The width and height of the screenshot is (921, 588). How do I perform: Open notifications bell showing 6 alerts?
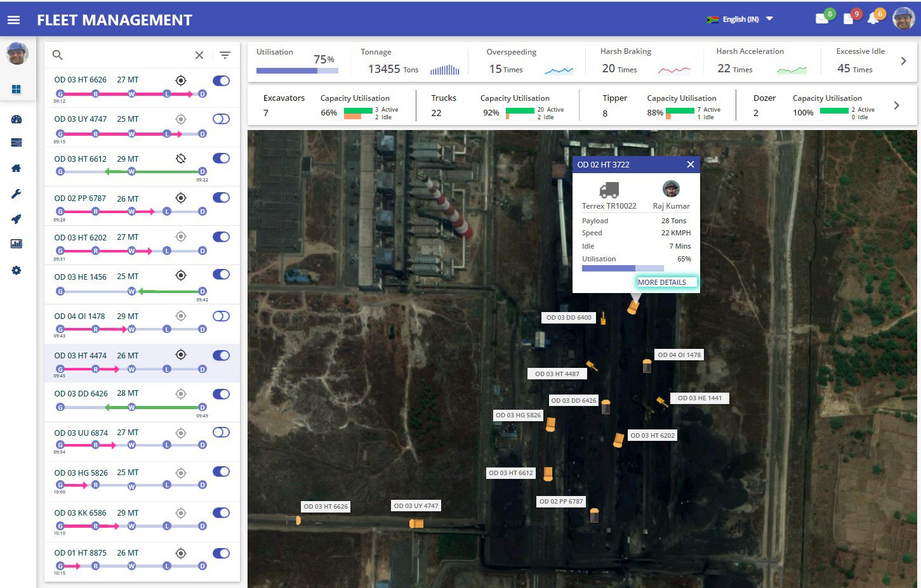tap(874, 19)
